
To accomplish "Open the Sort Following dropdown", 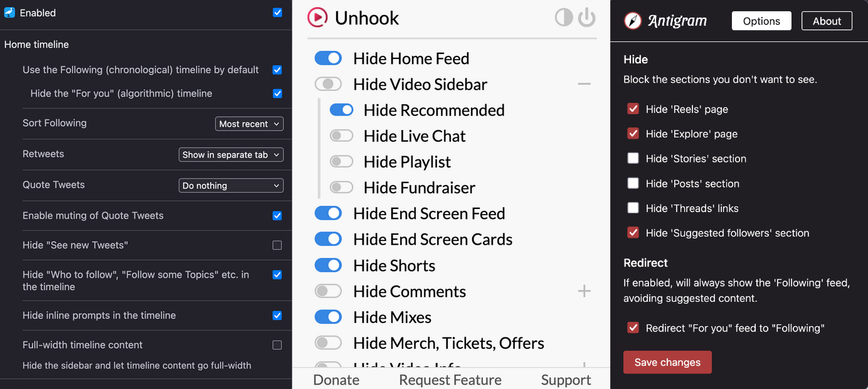I will tap(249, 124).
